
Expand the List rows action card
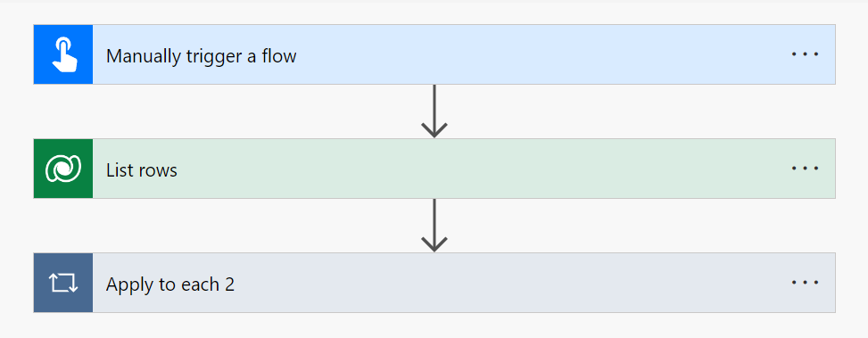click(x=434, y=169)
